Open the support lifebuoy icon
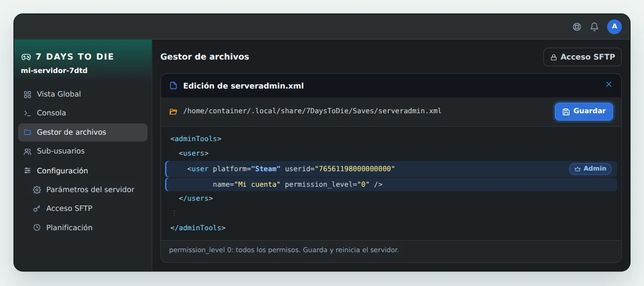This screenshot has height=286, width=644. [577, 27]
